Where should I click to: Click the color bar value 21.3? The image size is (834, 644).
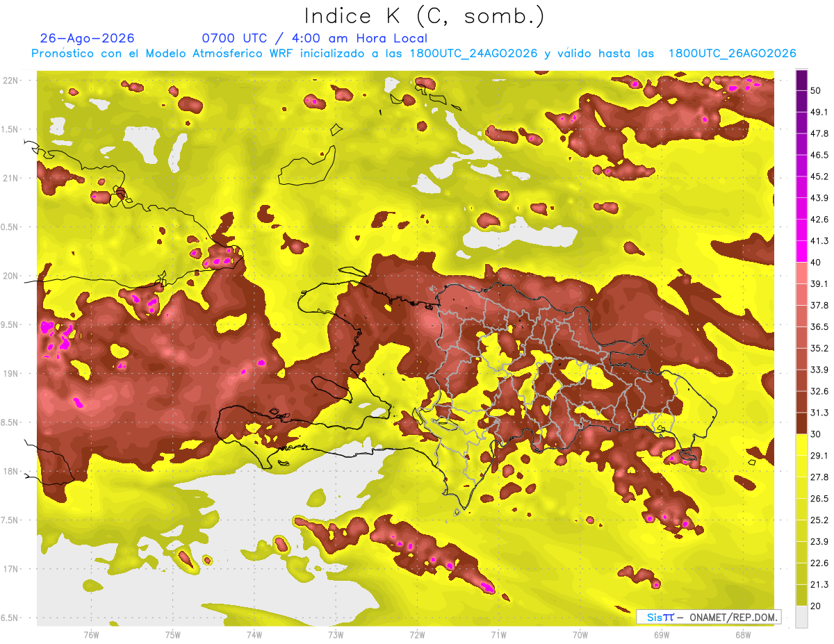[819, 584]
